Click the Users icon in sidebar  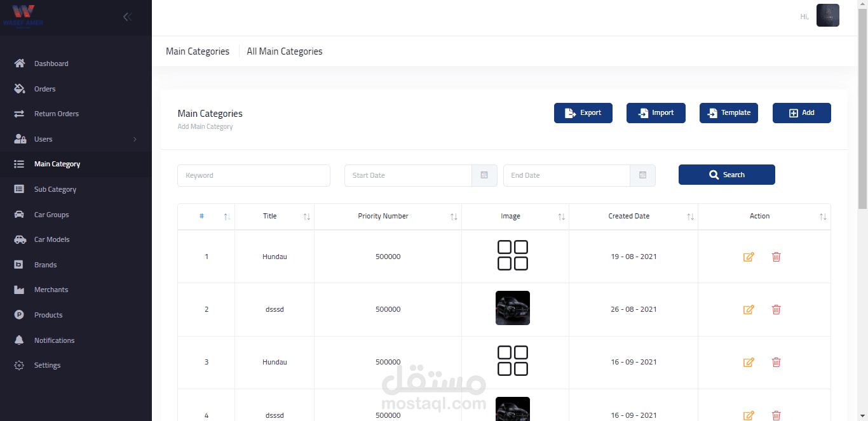point(20,139)
